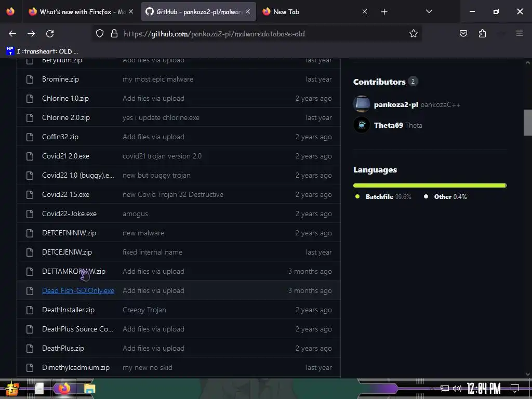Open DETTAMROFNIW.zip file
This screenshot has width=532, height=399.
tap(74, 271)
